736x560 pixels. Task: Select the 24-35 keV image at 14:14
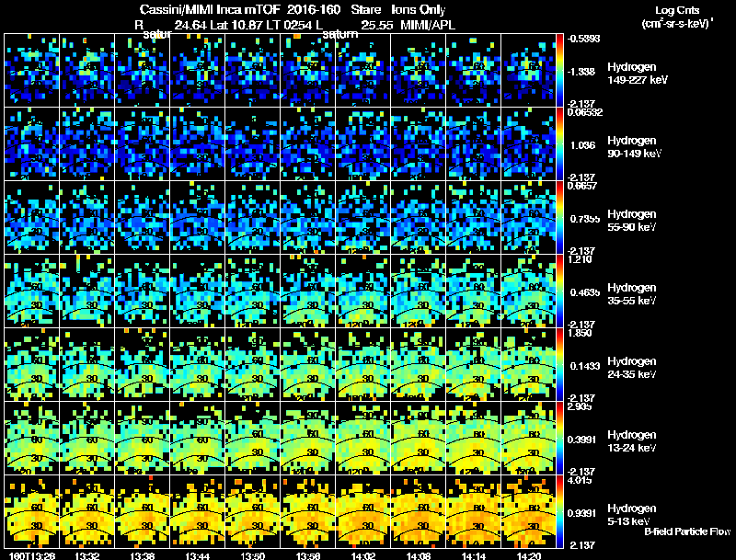(473, 365)
